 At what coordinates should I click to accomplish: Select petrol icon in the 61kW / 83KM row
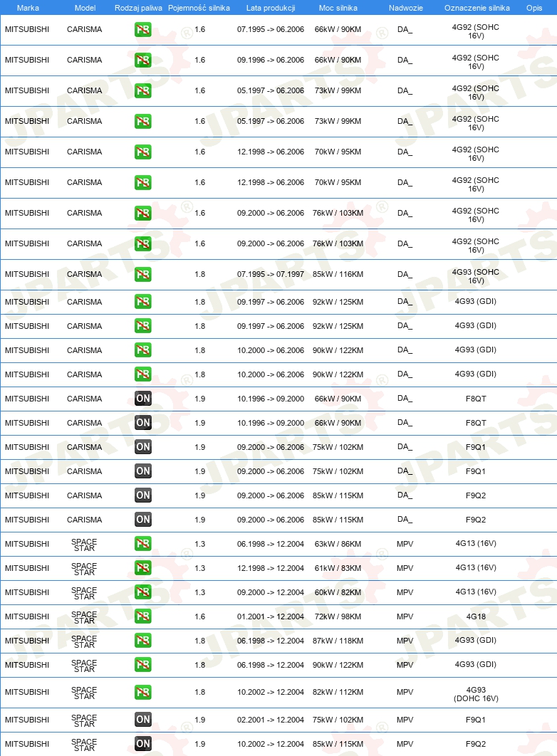pyautogui.click(x=142, y=568)
